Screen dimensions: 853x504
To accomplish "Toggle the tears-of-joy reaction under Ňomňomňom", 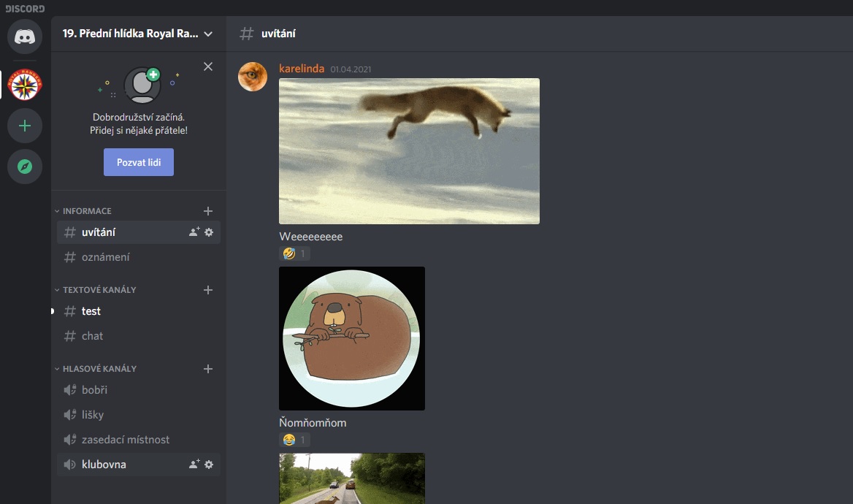I will (x=295, y=440).
